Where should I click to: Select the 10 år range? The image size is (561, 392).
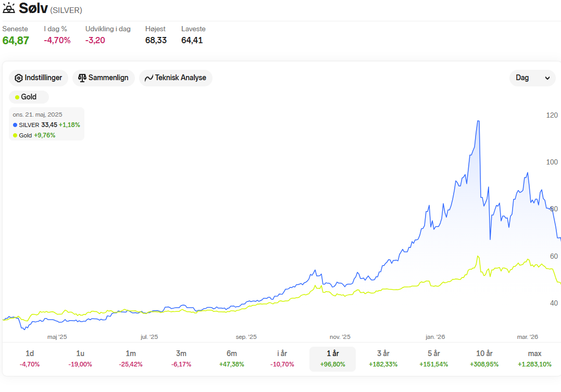(x=484, y=359)
